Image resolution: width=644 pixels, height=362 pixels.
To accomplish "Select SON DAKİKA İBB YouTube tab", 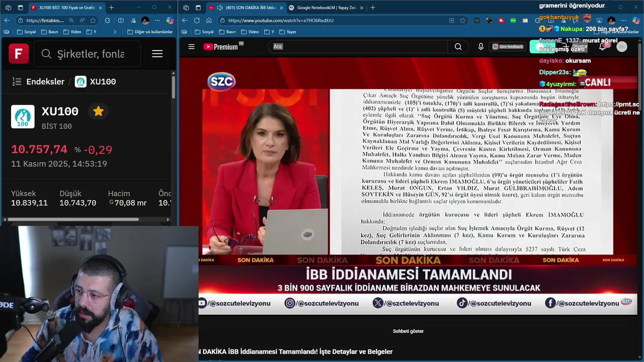I will click(246, 8).
